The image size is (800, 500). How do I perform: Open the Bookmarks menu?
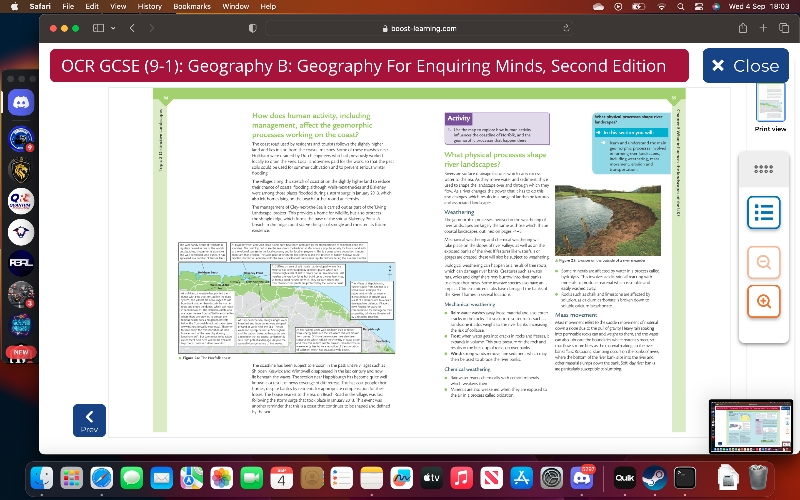point(192,6)
